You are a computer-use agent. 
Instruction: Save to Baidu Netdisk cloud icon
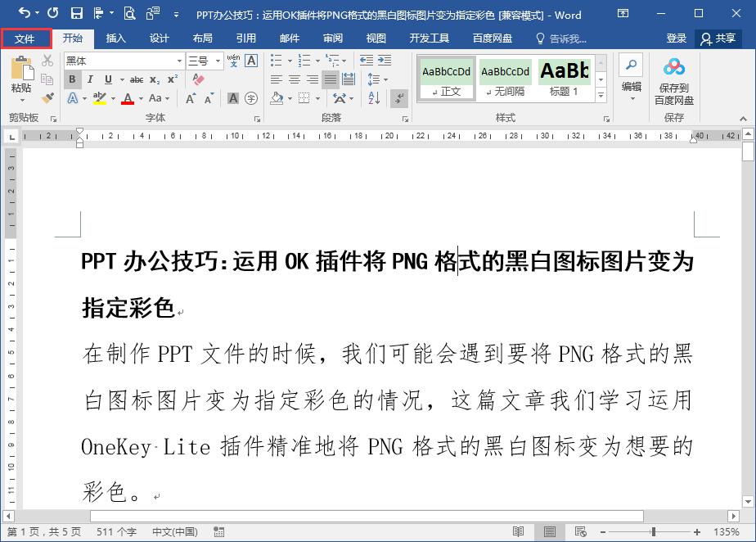point(673,68)
